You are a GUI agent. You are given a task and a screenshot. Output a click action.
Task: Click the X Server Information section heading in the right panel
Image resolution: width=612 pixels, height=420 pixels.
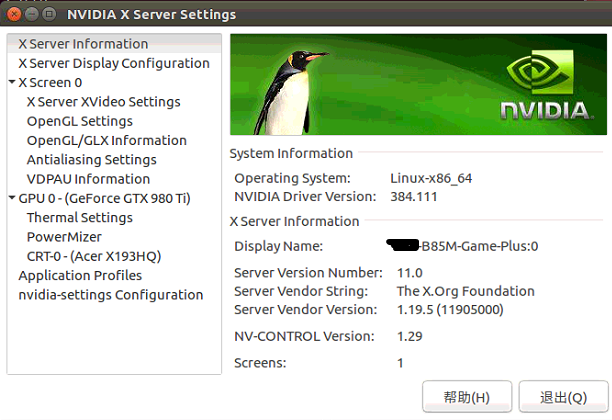[294, 221]
